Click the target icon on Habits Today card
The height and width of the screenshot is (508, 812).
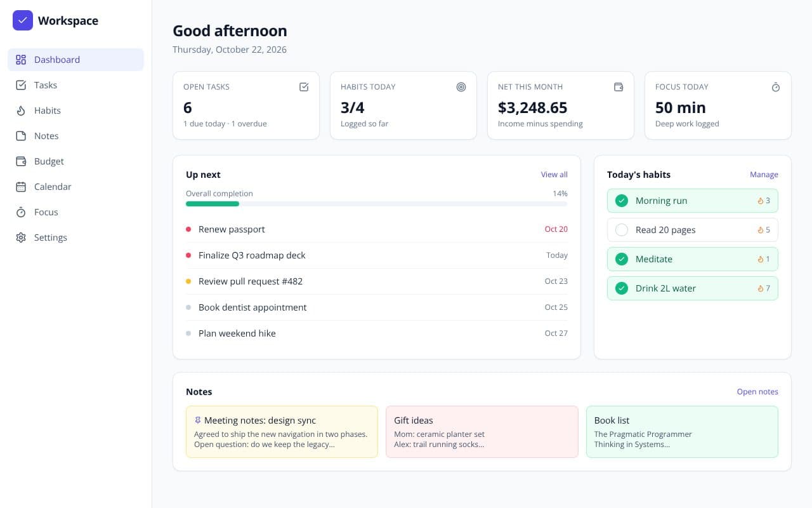click(461, 87)
